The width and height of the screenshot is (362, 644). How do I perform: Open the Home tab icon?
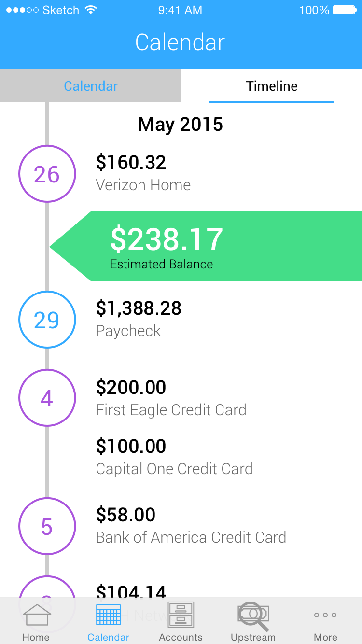click(37, 615)
